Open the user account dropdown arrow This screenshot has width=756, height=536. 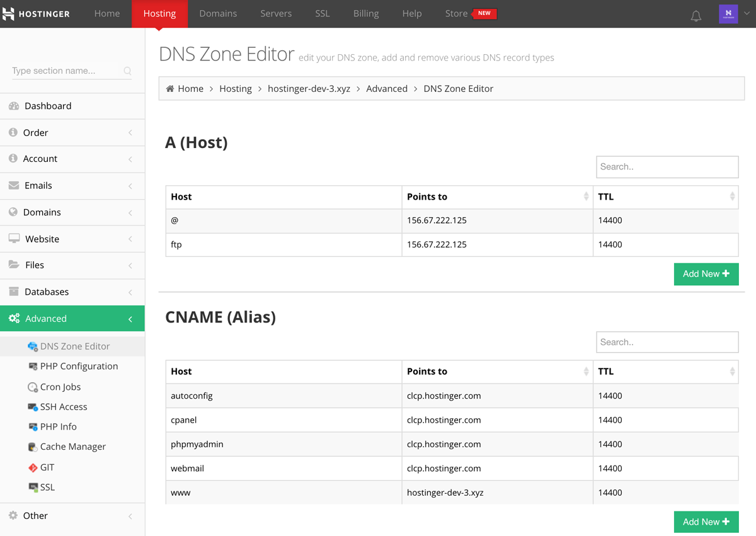[747, 13]
